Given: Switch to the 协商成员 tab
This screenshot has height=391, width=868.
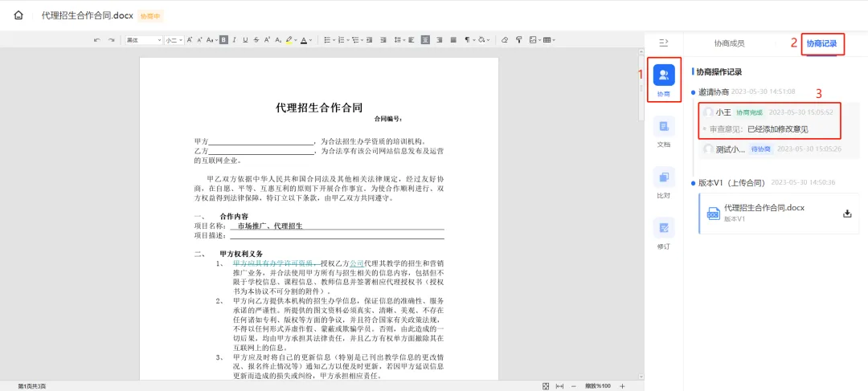Looking at the screenshot, I should [x=729, y=43].
